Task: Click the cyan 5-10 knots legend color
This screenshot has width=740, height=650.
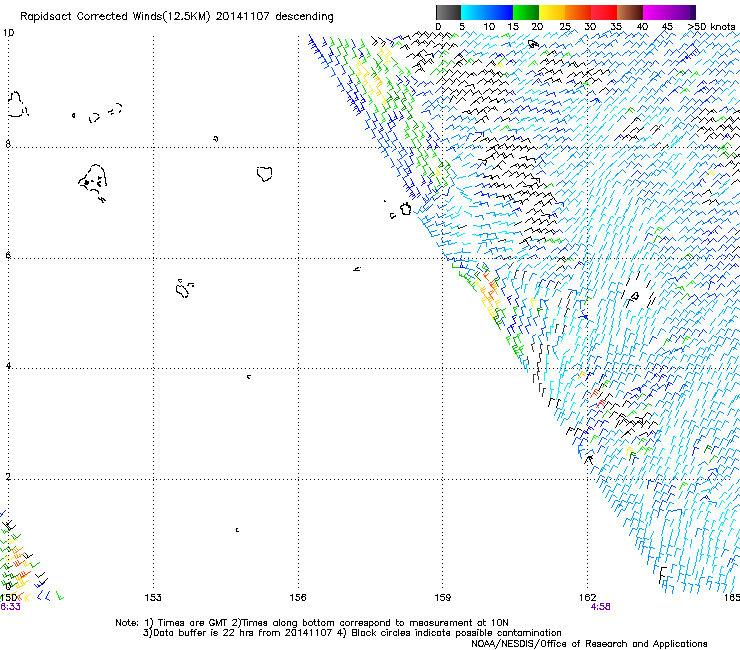Action: [474, 12]
